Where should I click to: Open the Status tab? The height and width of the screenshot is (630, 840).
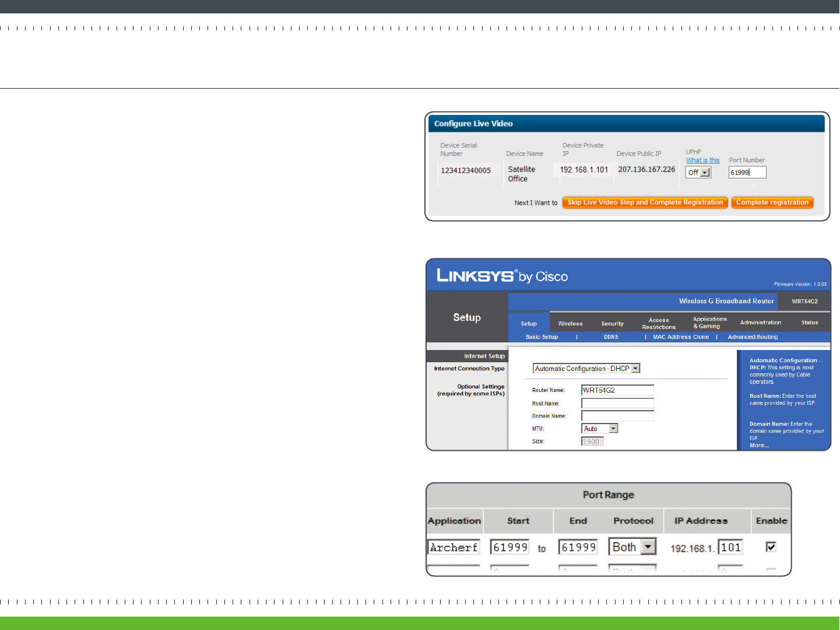[810, 323]
